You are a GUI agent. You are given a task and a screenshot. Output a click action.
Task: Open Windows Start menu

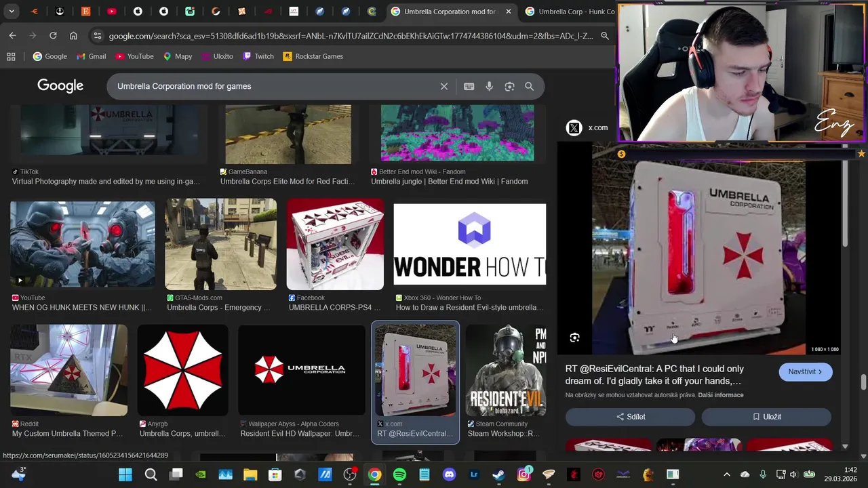tap(125, 474)
